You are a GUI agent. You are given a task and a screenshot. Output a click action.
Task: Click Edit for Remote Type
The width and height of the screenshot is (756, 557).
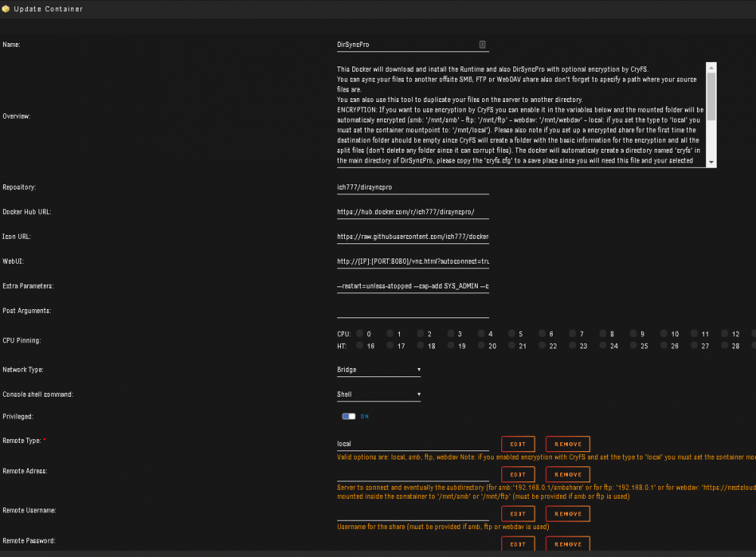click(518, 444)
